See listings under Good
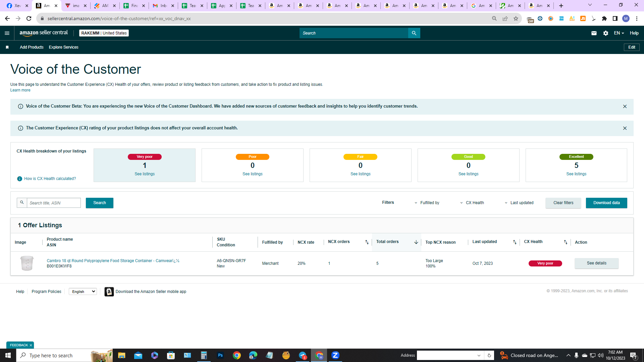 (x=469, y=174)
